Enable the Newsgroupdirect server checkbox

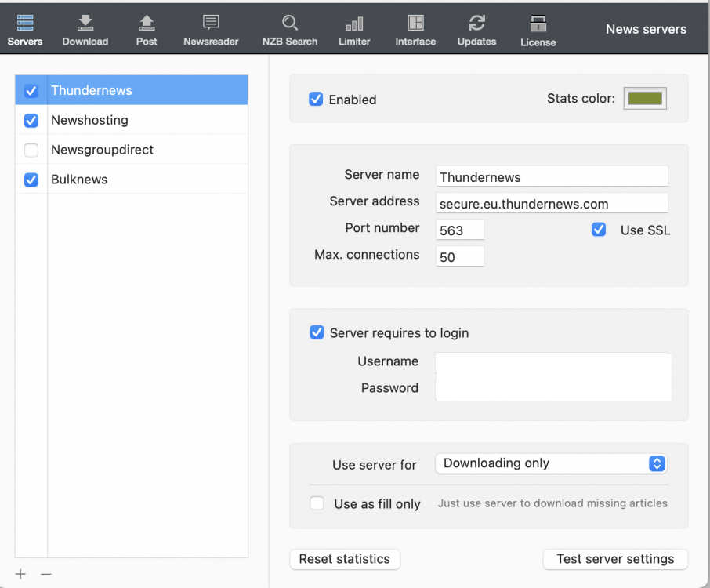click(x=31, y=150)
